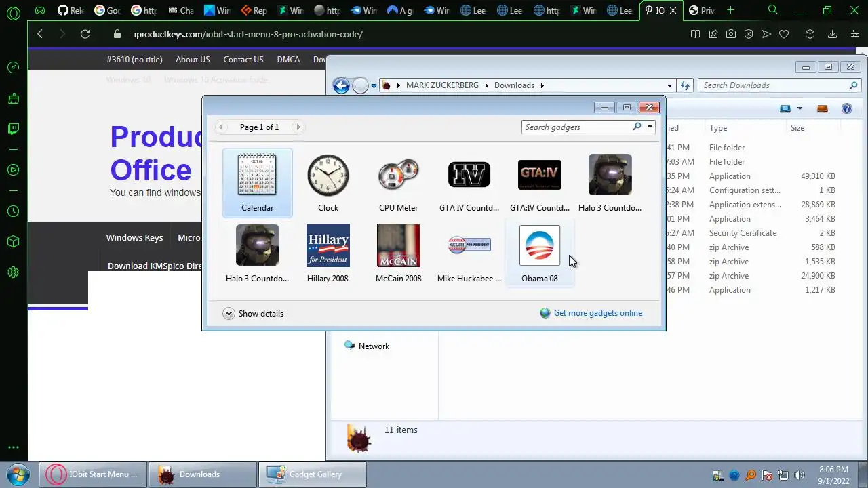868x488 pixels.
Task: Take a snapshot with the camera icon
Action: pos(730,34)
